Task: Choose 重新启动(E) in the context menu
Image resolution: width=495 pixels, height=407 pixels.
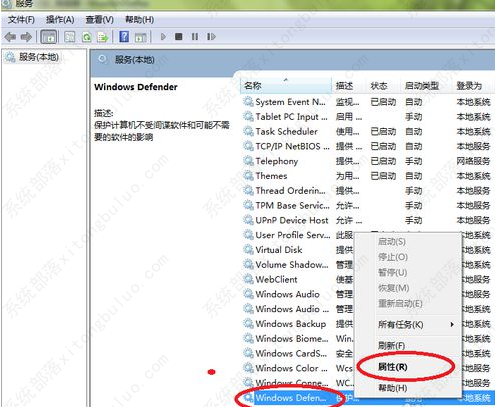Action: click(400, 303)
